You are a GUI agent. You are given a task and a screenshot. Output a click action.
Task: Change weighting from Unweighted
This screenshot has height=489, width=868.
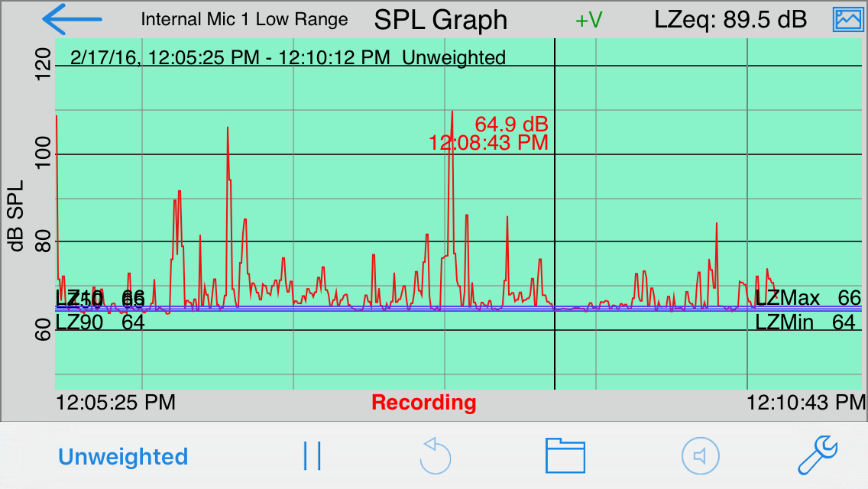(123, 457)
